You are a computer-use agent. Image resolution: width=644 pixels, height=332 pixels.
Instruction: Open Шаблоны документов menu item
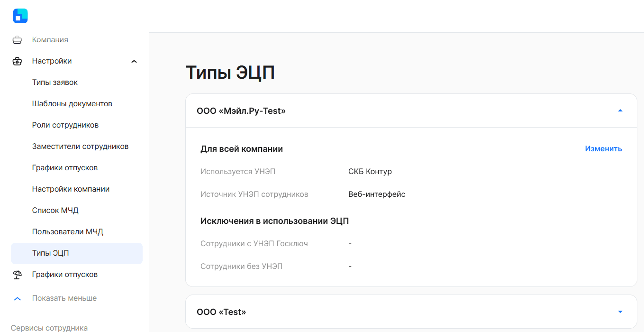pos(72,104)
